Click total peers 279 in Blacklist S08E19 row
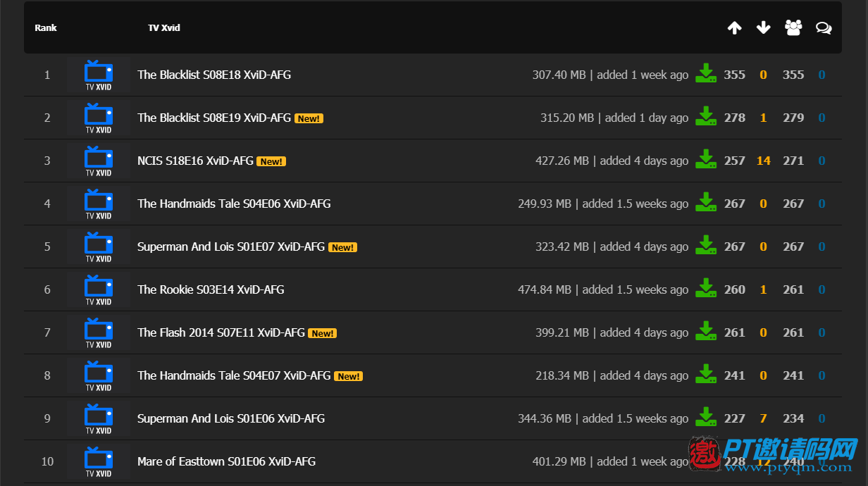Viewport: 868px width, 486px height. (793, 118)
